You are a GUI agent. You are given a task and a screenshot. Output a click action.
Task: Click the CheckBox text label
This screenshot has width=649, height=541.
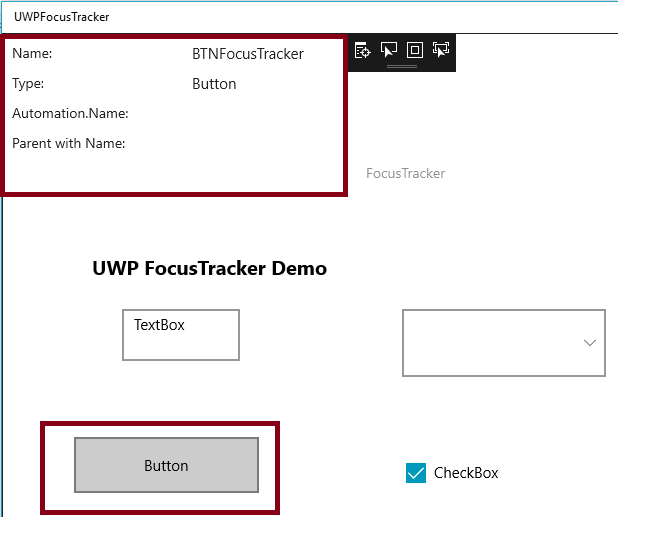[x=466, y=473]
